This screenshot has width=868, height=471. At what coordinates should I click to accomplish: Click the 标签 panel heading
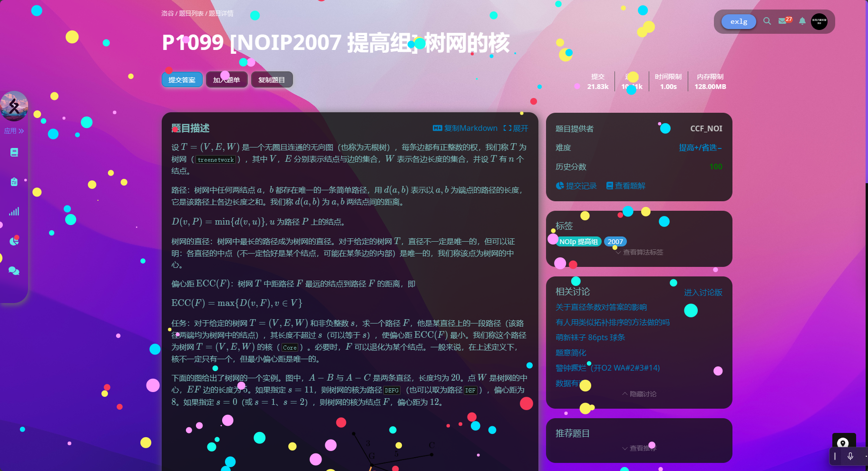pyautogui.click(x=564, y=226)
